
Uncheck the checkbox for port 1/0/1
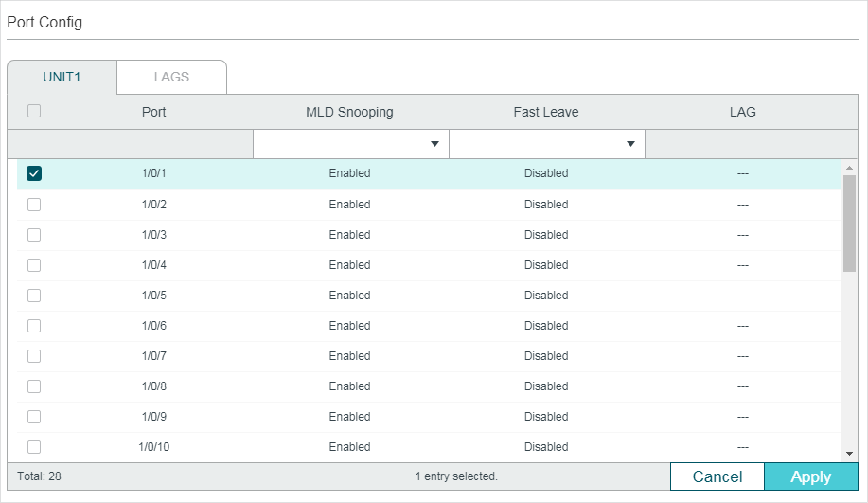click(x=34, y=173)
